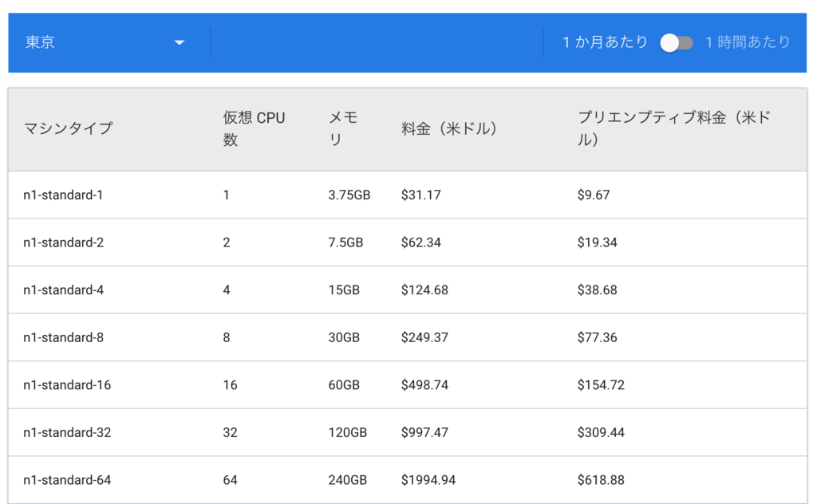The height and width of the screenshot is (504, 817).
Task: Click the プリエンプティブ料金 column header
Action: point(674,128)
